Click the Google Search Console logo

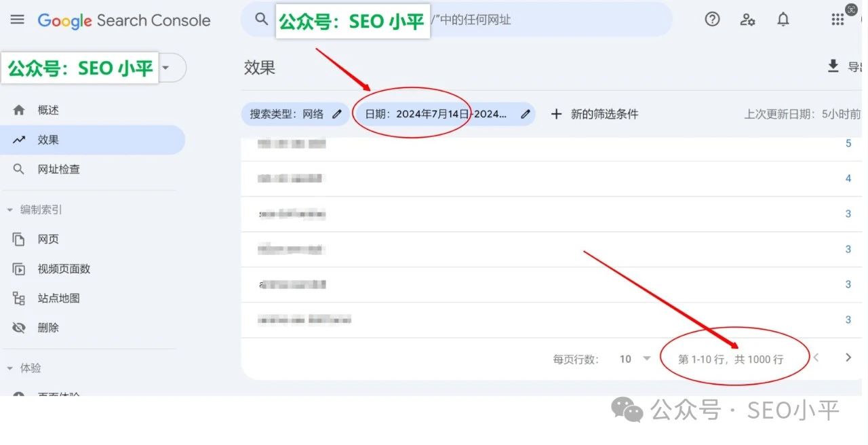124,20
